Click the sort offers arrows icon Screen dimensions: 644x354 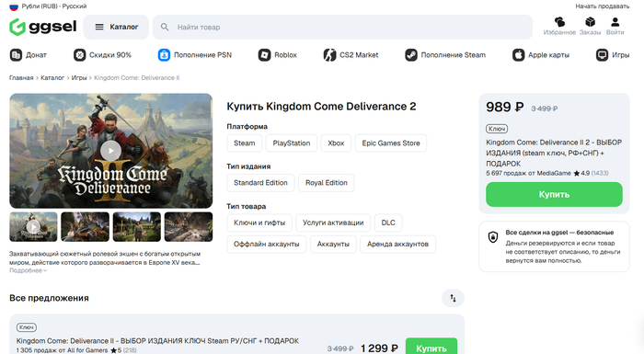453,298
